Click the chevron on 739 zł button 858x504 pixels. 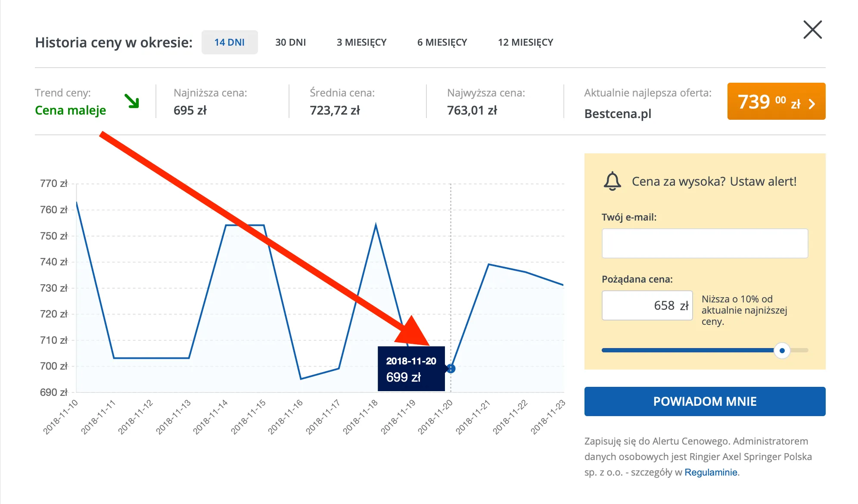point(812,104)
